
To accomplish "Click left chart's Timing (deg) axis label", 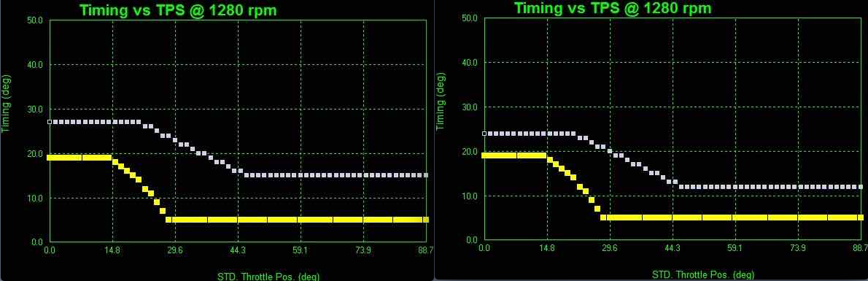I will (6, 104).
